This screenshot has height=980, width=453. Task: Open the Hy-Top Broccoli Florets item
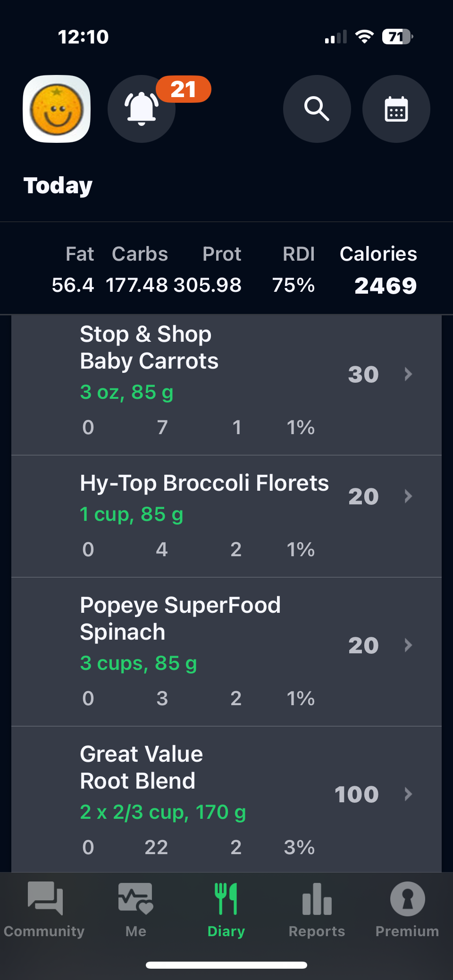pos(204,483)
